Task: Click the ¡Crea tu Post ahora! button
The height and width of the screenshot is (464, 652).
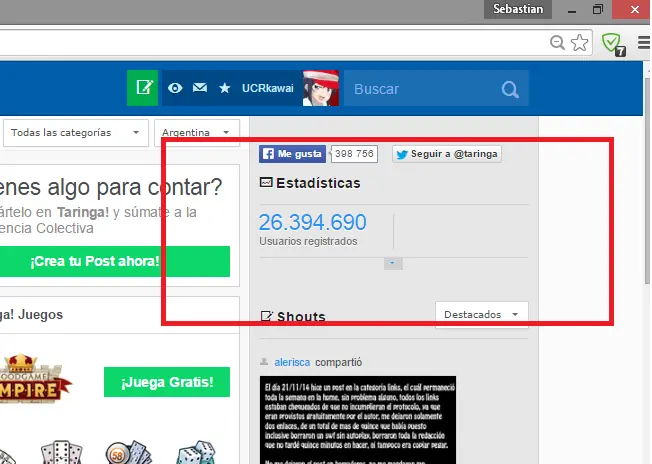Action: tap(115, 262)
